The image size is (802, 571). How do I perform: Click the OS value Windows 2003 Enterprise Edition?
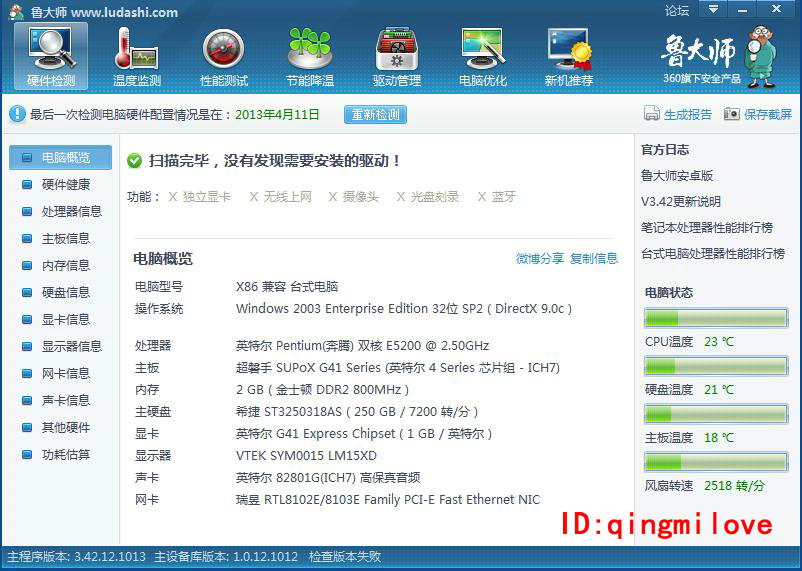pos(404,309)
